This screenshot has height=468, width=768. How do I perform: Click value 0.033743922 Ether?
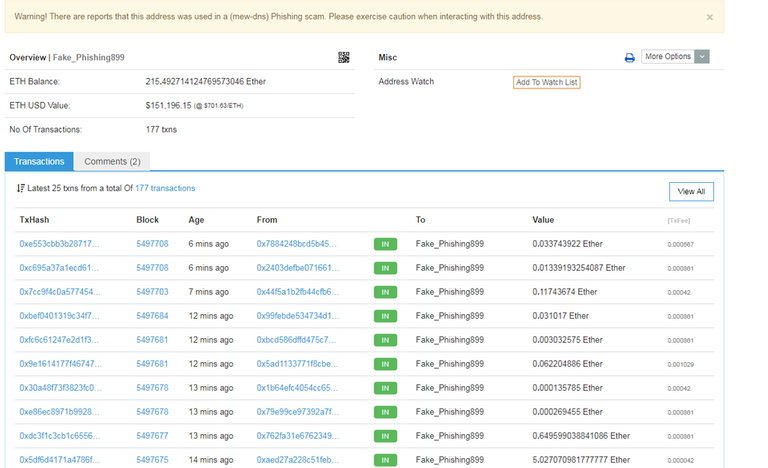pos(567,244)
